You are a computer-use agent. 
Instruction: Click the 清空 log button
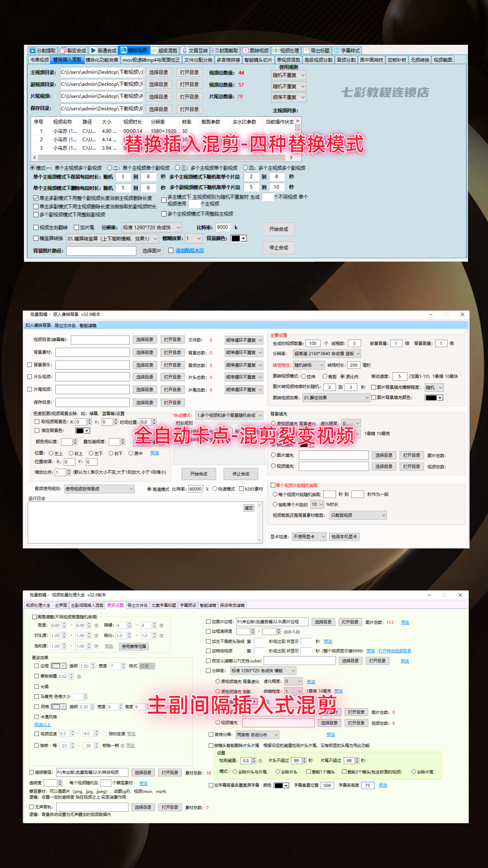(x=249, y=508)
